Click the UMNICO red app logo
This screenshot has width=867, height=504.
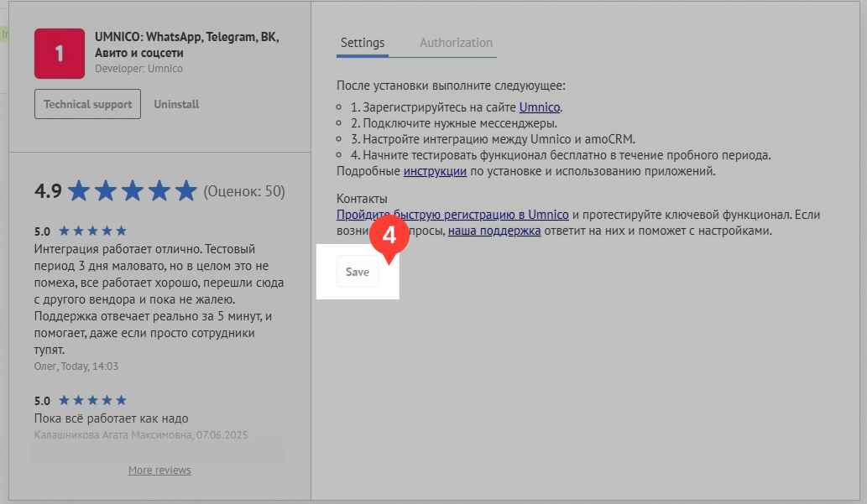(58, 52)
